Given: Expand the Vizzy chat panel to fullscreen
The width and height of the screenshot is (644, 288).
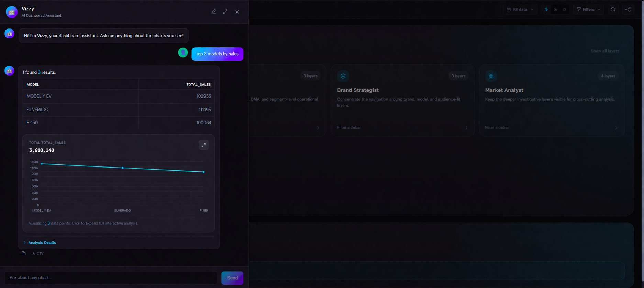Looking at the screenshot, I should (225, 12).
